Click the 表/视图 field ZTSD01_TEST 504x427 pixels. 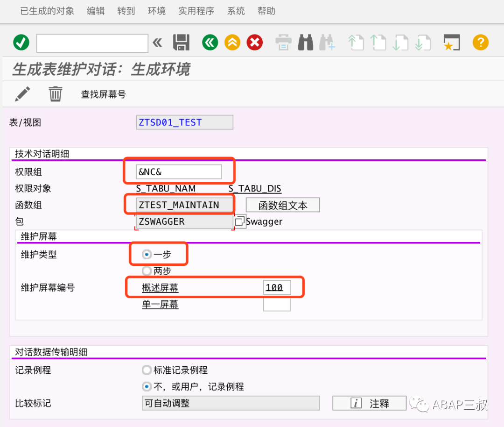[x=184, y=122]
